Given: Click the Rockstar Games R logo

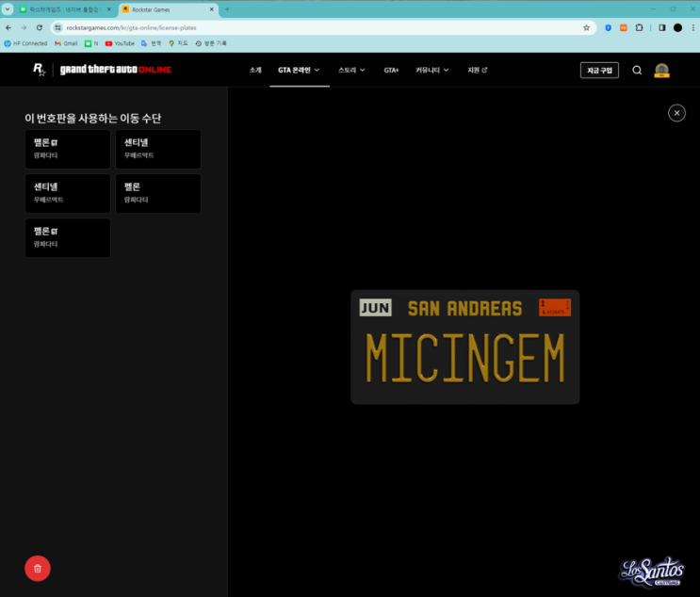Looking at the screenshot, I should (39, 70).
